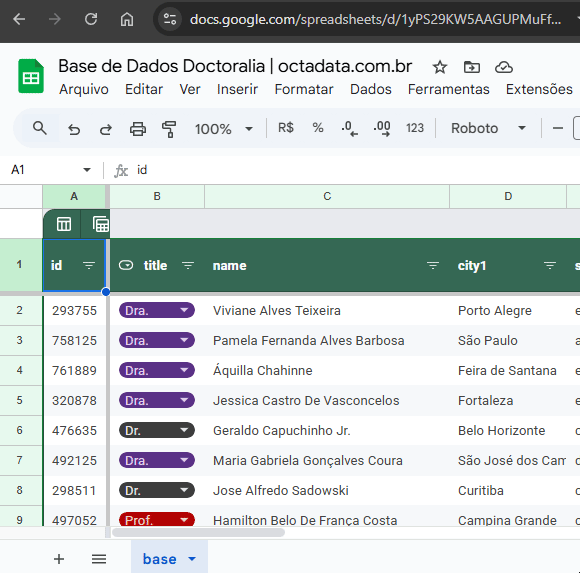Open Google Sheets home logo

pos(31,76)
